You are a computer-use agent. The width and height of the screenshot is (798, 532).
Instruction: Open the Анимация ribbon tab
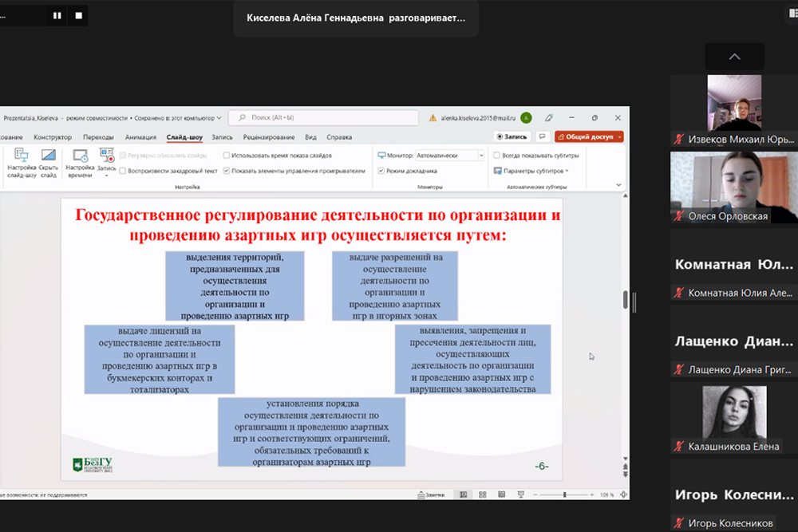click(x=140, y=137)
